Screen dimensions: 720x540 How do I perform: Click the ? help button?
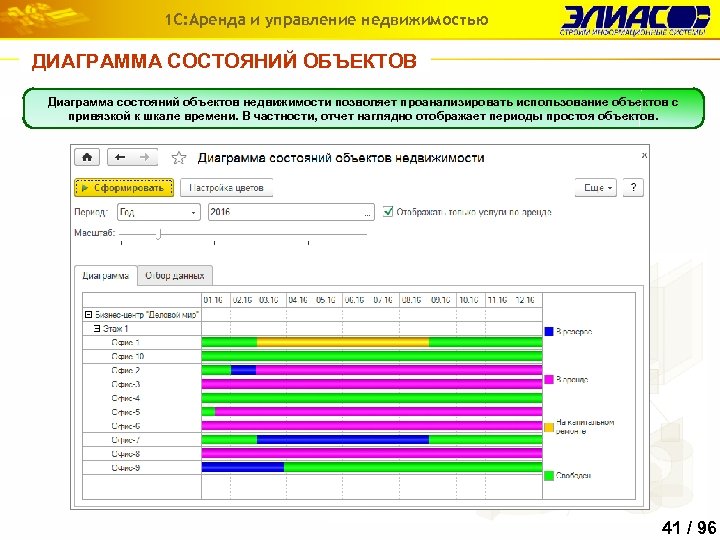[633, 188]
